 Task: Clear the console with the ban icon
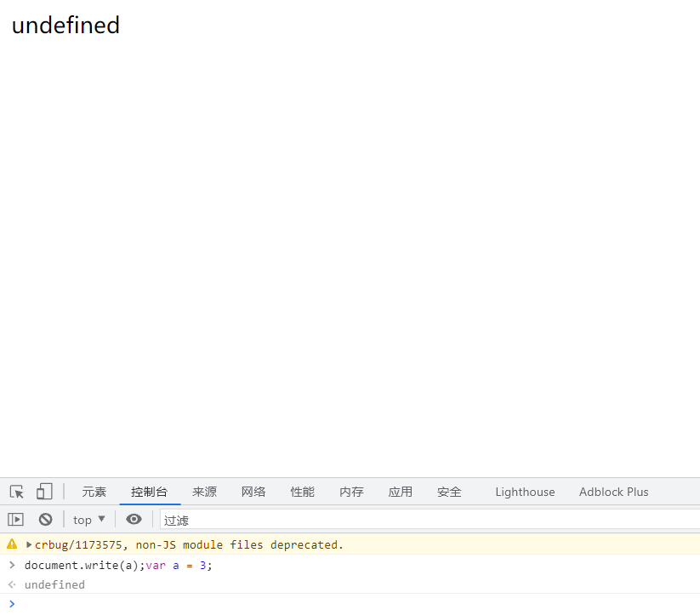[45, 520]
